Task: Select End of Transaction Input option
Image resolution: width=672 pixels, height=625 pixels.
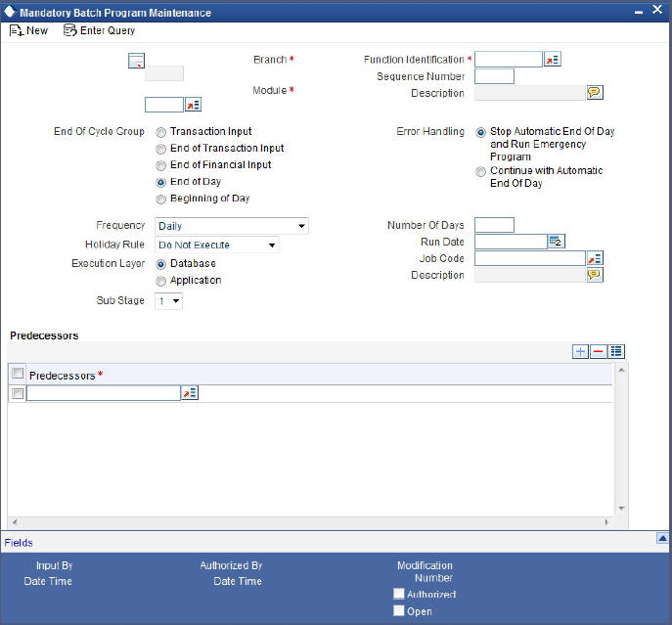Action: click(x=160, y=150)
